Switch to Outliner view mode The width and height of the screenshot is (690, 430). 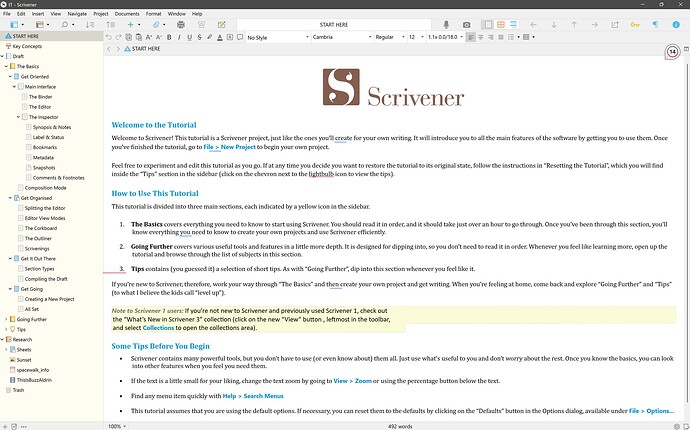pos(513,25)
